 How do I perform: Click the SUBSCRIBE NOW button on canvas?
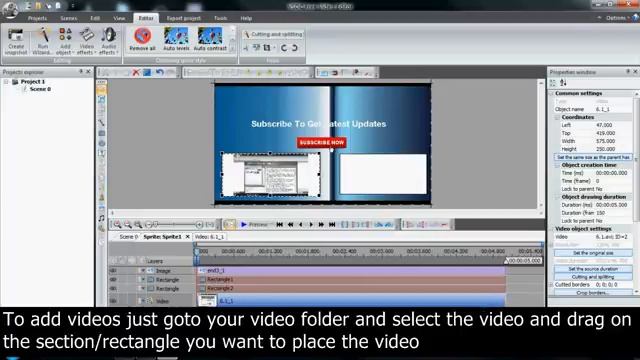322,142
